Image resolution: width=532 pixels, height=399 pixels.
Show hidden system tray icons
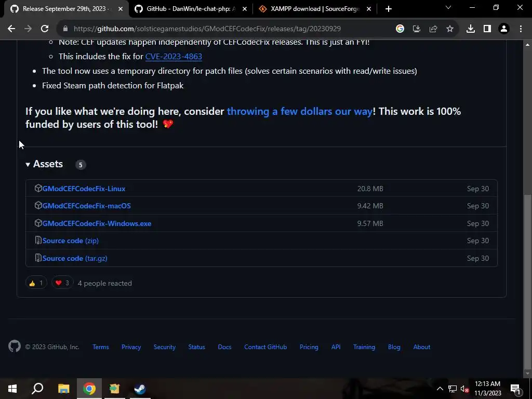[x=440, y=389]
